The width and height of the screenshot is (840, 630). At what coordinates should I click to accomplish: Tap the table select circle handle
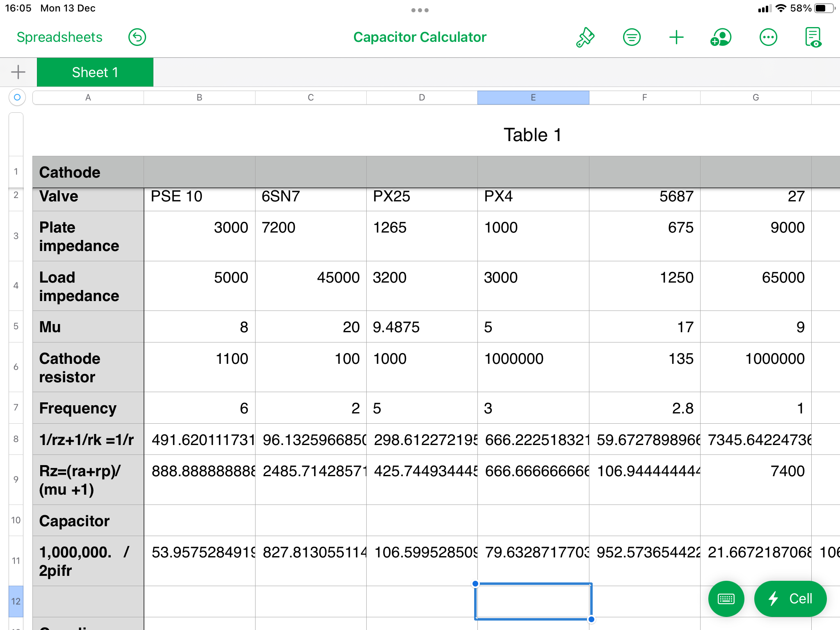17,97
